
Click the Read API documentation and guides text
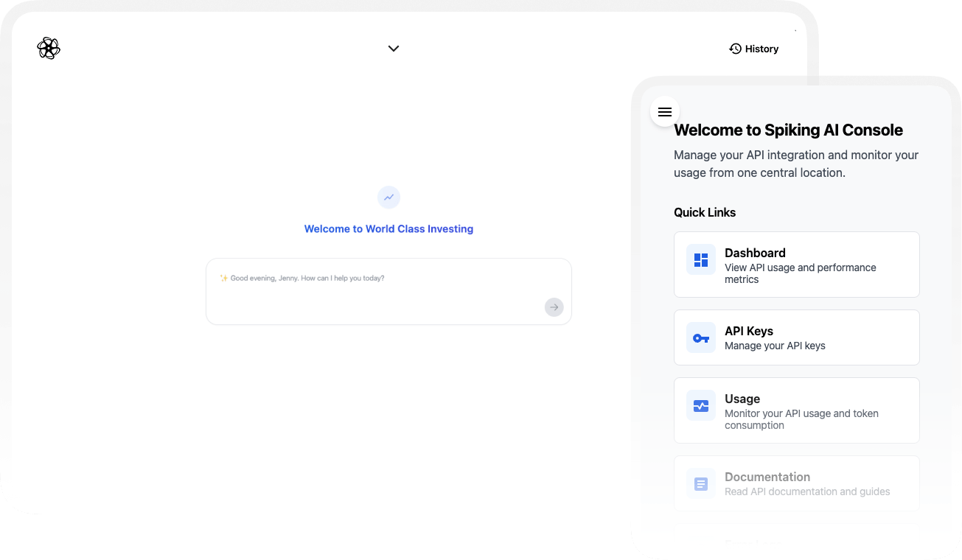(x=807, y=491)
